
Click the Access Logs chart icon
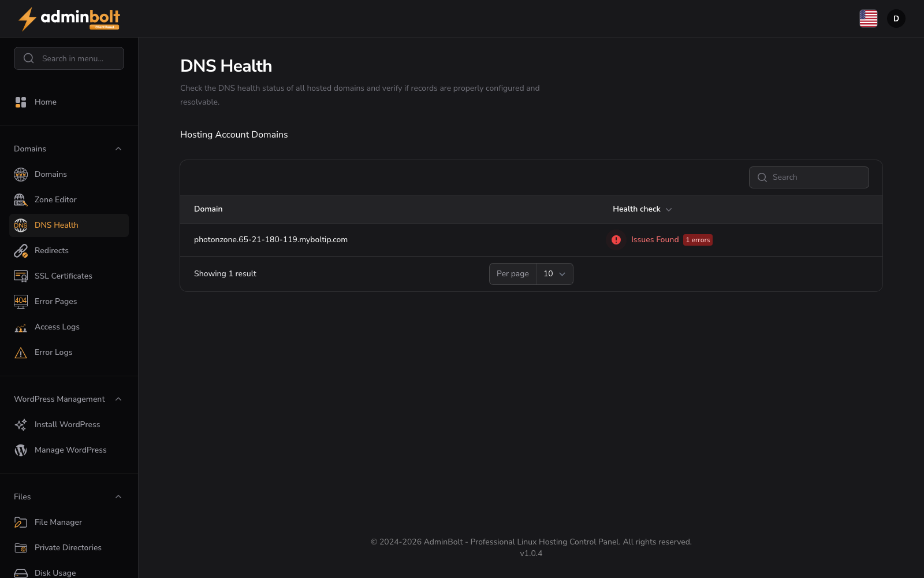coord(21,327)
